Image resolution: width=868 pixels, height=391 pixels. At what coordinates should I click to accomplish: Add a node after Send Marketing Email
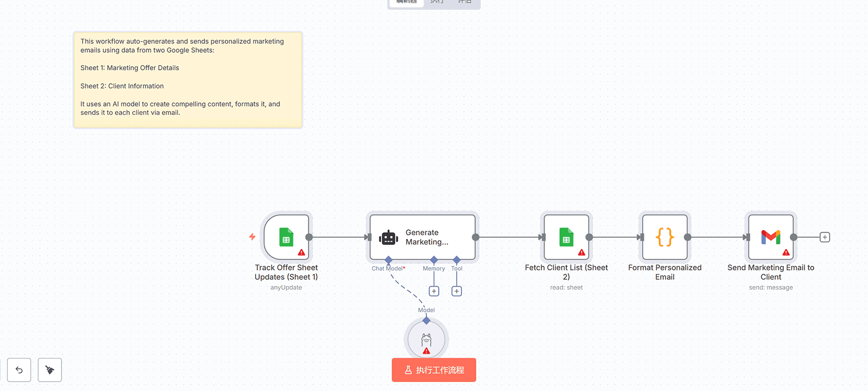(825, 237)
